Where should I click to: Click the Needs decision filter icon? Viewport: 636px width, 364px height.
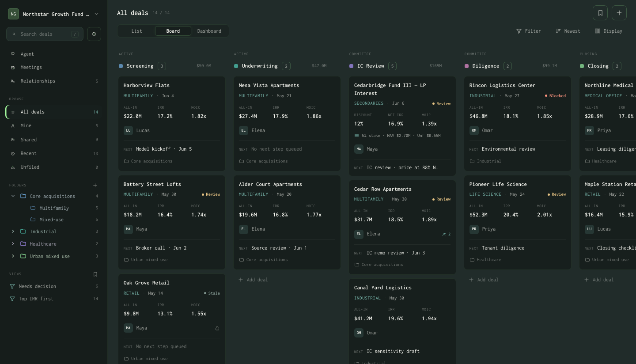[12, 286]
